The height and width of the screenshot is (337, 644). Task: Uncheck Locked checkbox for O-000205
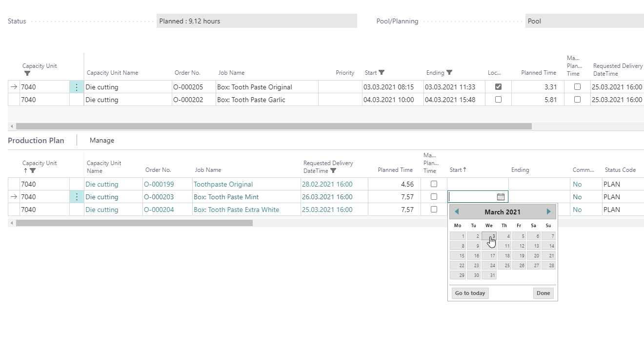498,86
